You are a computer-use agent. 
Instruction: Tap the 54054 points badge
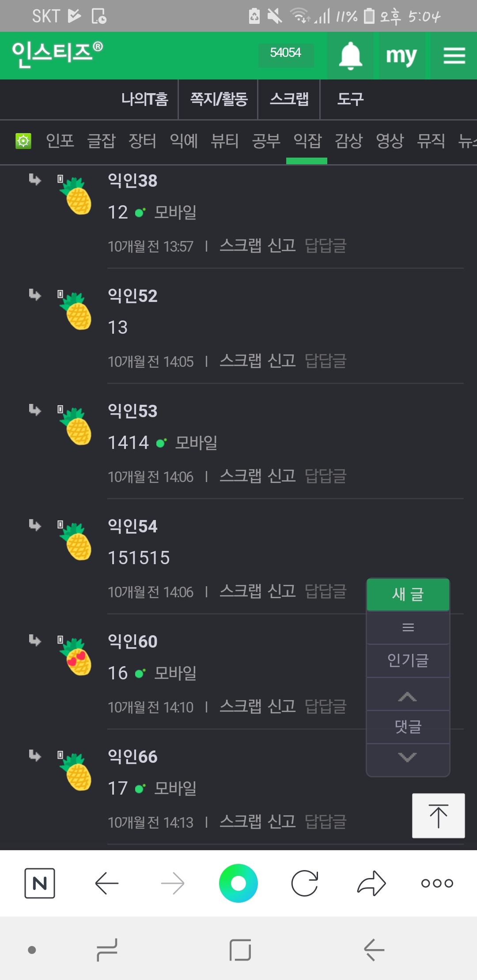(286, 53)
